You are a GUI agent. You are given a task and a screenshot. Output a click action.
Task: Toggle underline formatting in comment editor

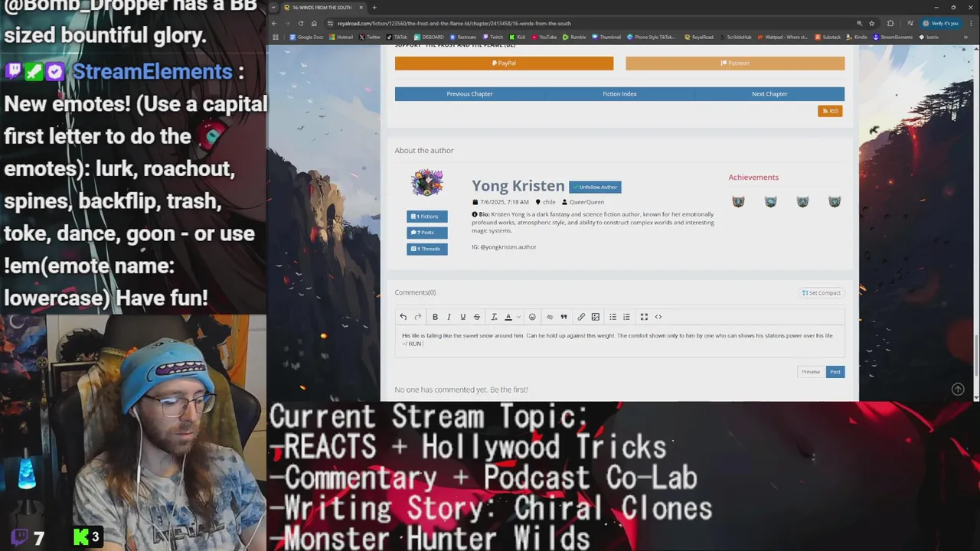[x=462, y=317]
